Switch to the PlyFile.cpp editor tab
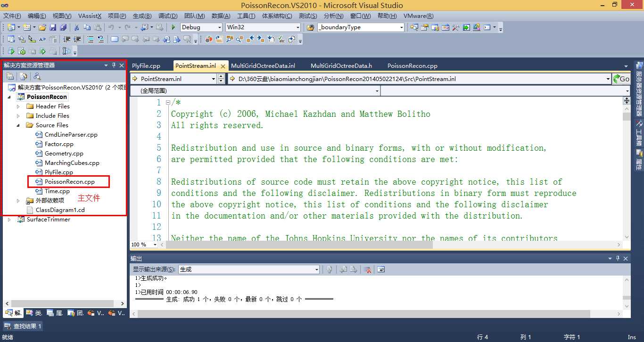 click(x=146, y=66)
